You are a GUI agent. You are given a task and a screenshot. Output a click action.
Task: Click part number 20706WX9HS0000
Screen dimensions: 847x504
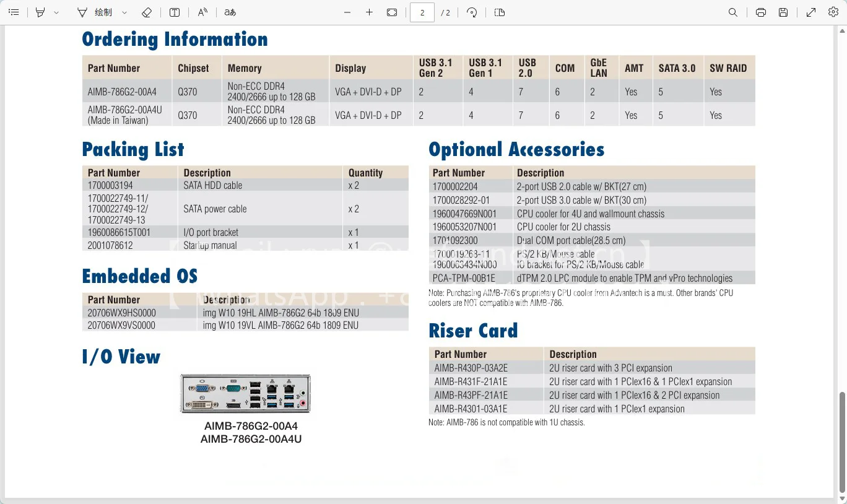122,313
